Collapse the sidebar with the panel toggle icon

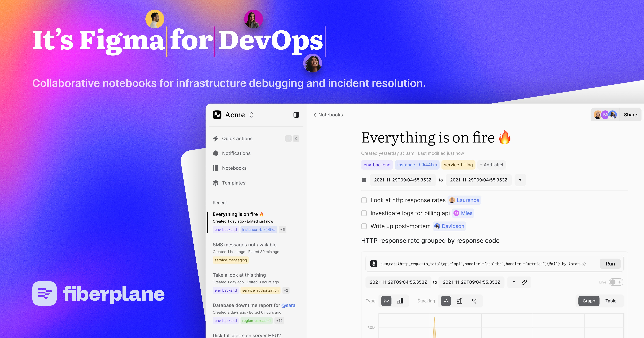[x=296, y=115]
